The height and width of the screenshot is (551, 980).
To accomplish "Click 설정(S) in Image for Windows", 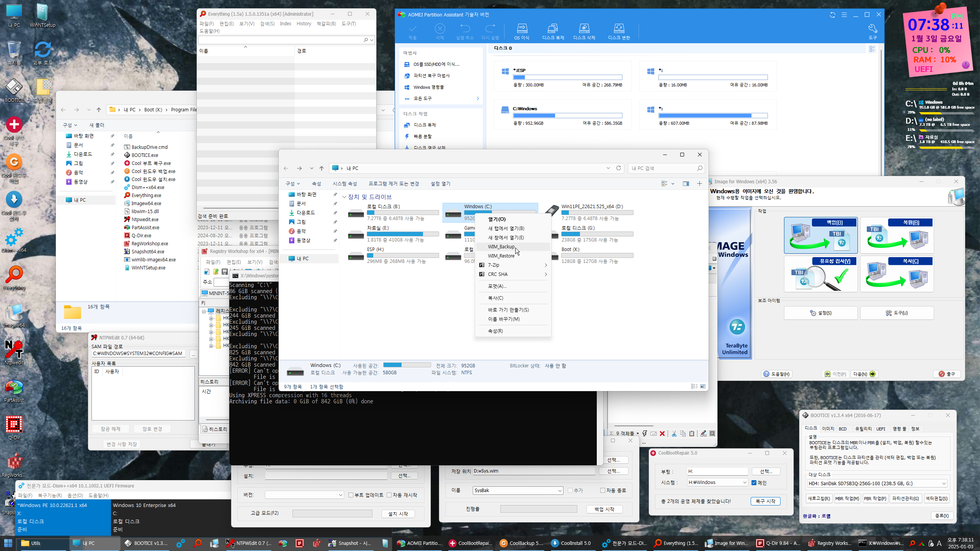I will tap(820, 313).
